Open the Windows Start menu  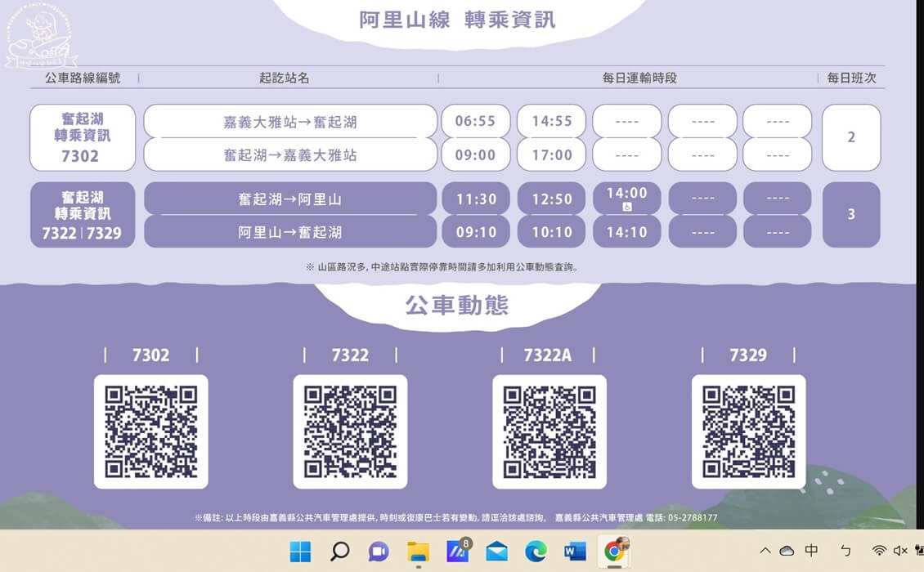(300, 552)
